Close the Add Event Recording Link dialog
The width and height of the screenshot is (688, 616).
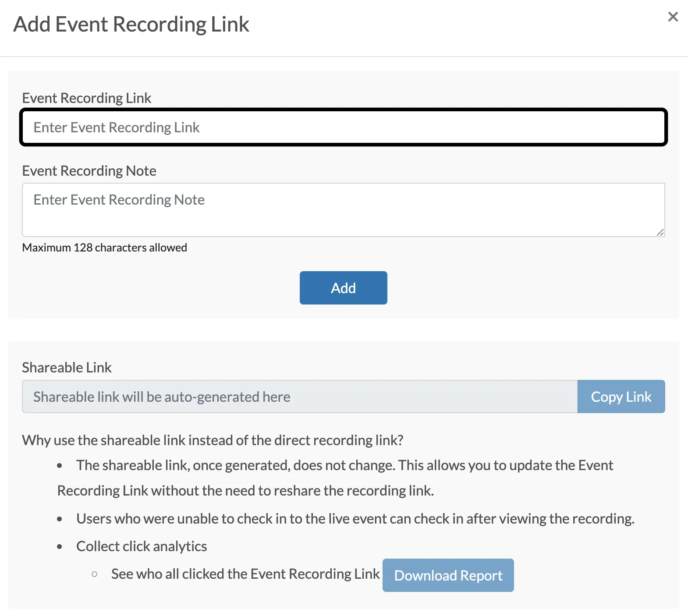673,17
